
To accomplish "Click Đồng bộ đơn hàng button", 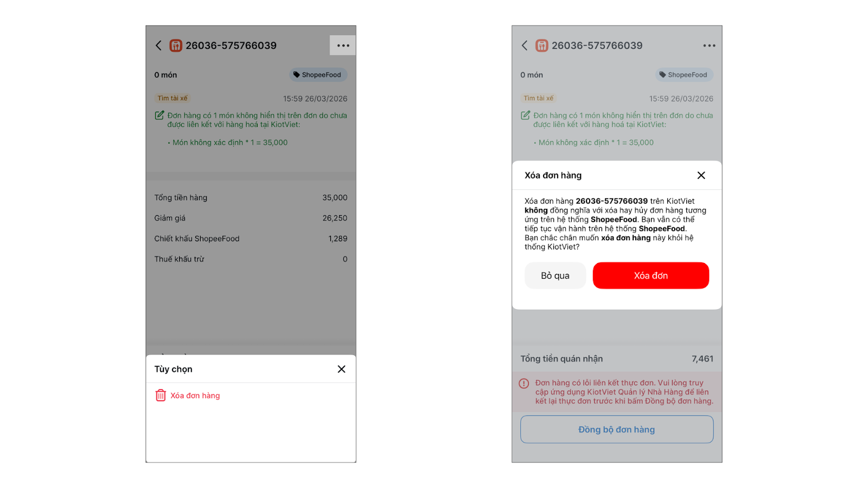I will [x=616, y=429].
